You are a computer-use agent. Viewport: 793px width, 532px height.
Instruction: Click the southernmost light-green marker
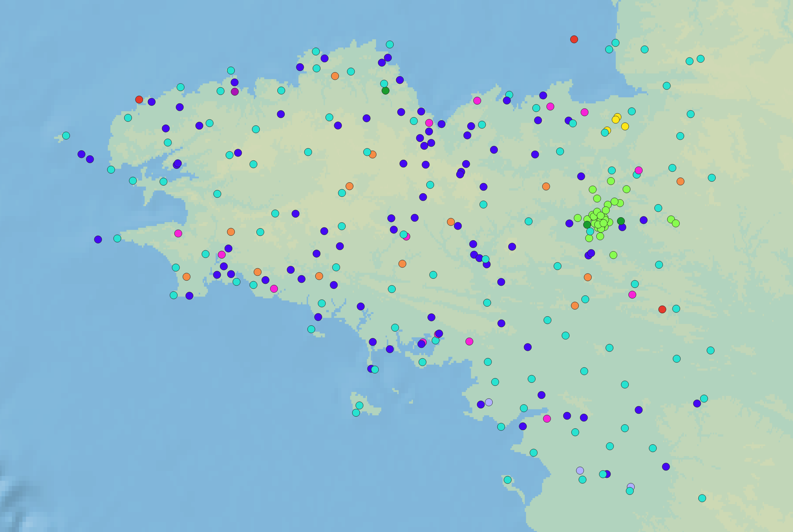614,255
